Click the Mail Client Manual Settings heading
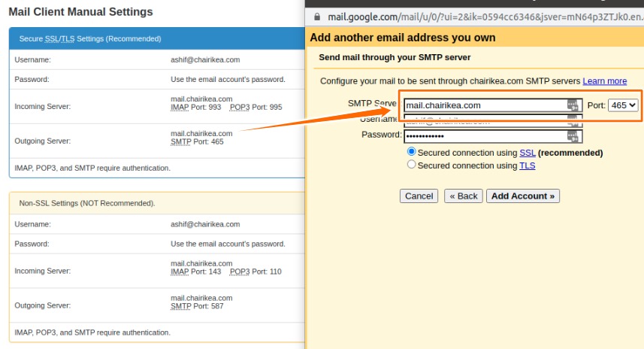Image resolution: width=644 pixels, height=349 pixels. click(80, 11)
